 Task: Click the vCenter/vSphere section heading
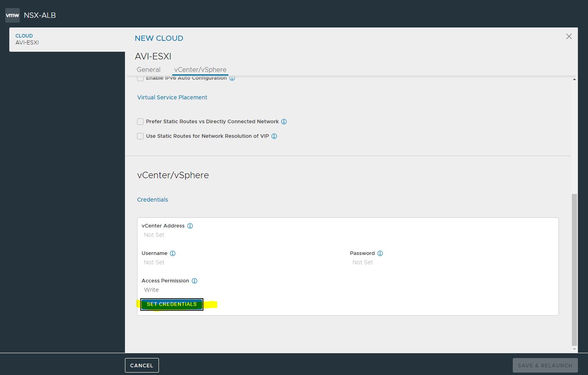click(x=173, y=175)
